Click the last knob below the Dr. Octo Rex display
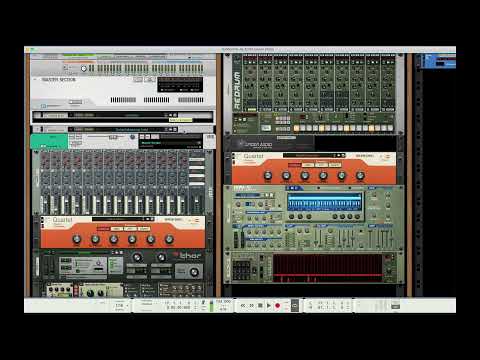The image size is (480, 360). pos(357,217)
